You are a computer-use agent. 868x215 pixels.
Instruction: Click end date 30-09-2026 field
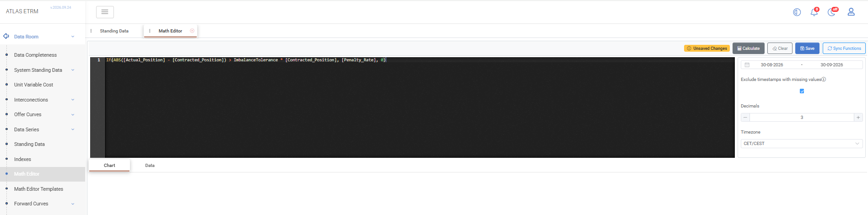831,65
